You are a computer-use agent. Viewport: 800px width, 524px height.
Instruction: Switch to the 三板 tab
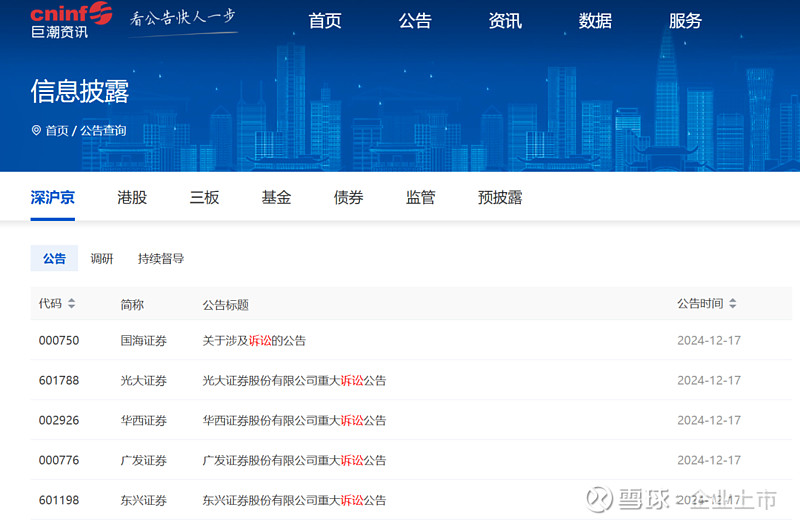(204, 197)
